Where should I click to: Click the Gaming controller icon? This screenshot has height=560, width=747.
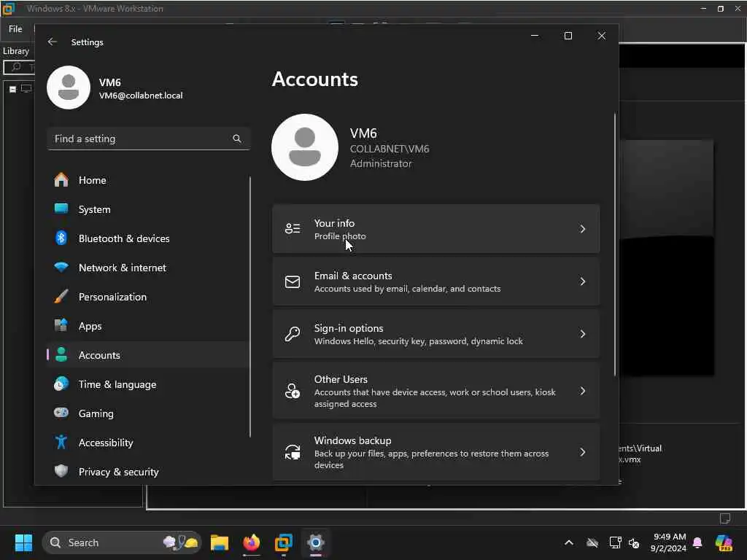61,413
